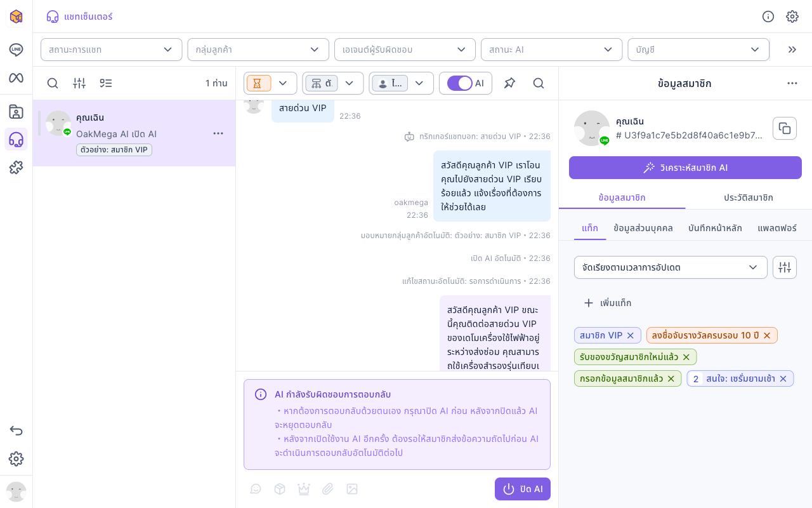This screenshot has width=812, height=508.
Task: Select the แท็ก tab
Action: [x=590, y=228]
